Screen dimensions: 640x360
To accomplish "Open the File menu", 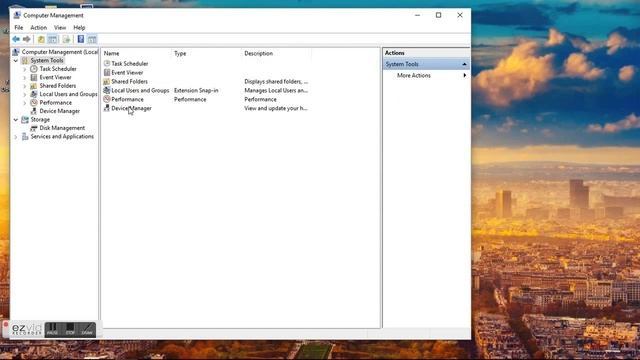I will click(x=19, y=27).
